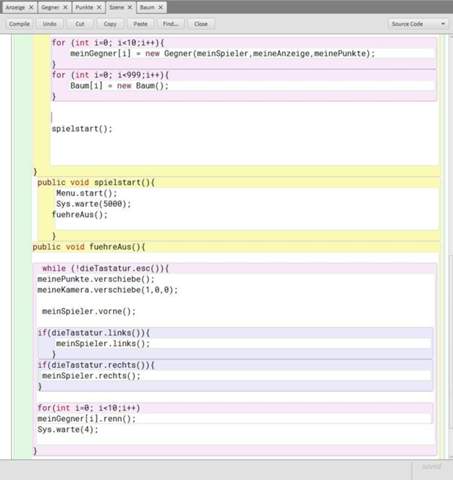Close the Punkte tab with its X
Screen dimensions: 453x480
click(x=99, y=7)
